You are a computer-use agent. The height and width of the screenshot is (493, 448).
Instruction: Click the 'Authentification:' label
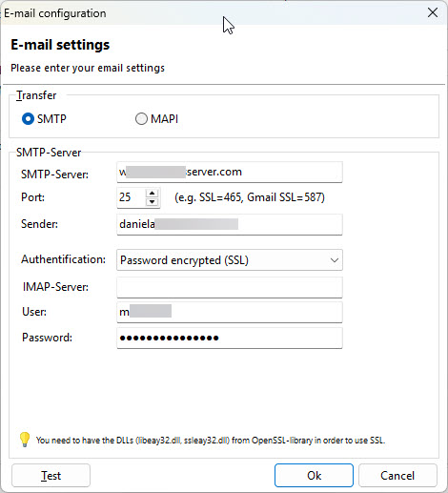[x=63, y=259]
